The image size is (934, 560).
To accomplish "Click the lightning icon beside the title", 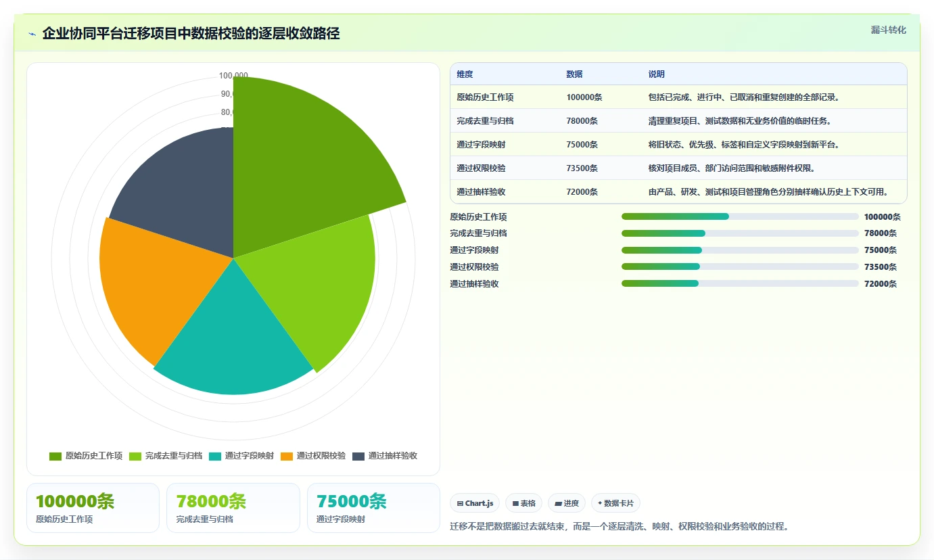I will (x=32, y=34).
